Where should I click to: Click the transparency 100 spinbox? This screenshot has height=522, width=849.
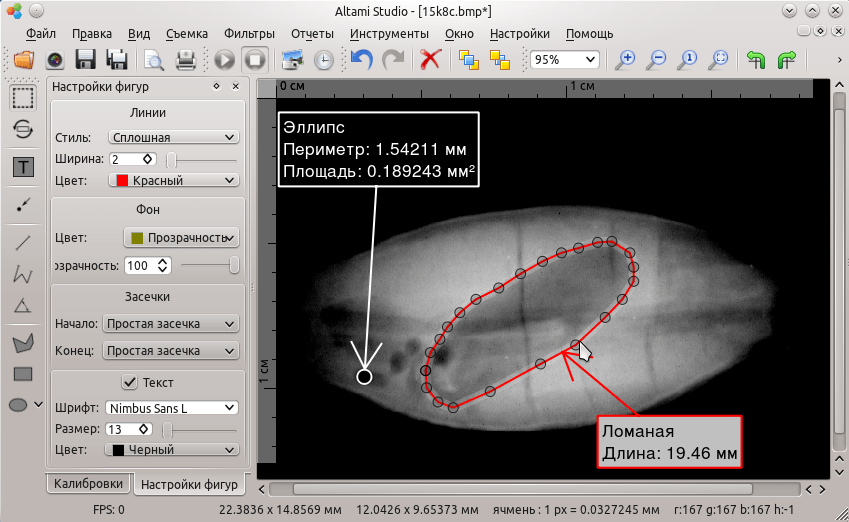(148, 265)
